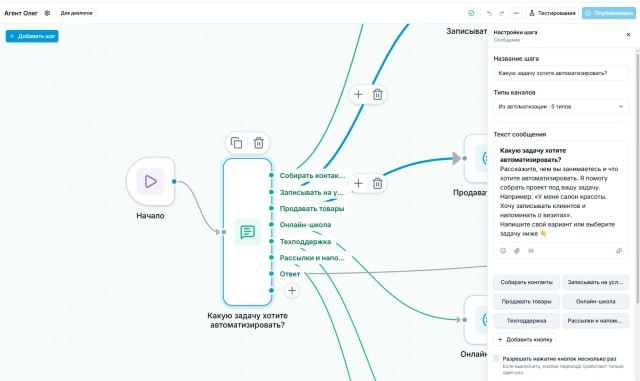This screenshot has width=640, height=381.
Task: Close the Настройки шага panel
Action: 628,35
